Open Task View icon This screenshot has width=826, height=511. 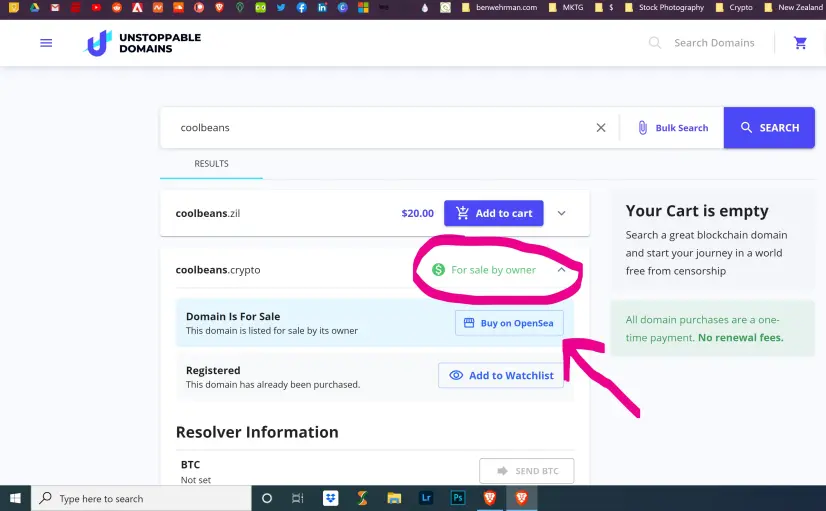pyautogui.click(x=298, y=498)
